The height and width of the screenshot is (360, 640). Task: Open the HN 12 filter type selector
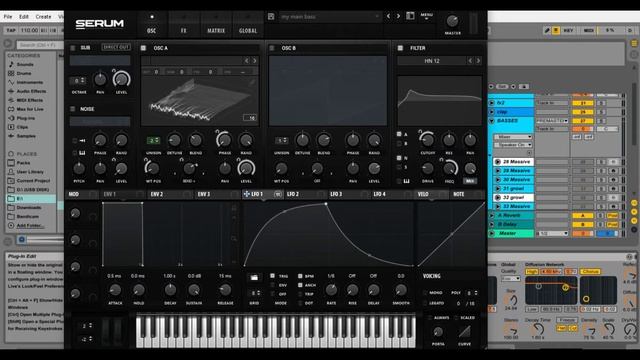coord(432,61)
